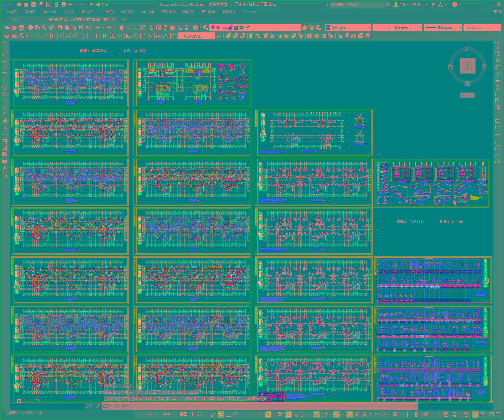Screen dimensions: 504x420
Task: Open the Properties palette icon
Action: point(151,28)
